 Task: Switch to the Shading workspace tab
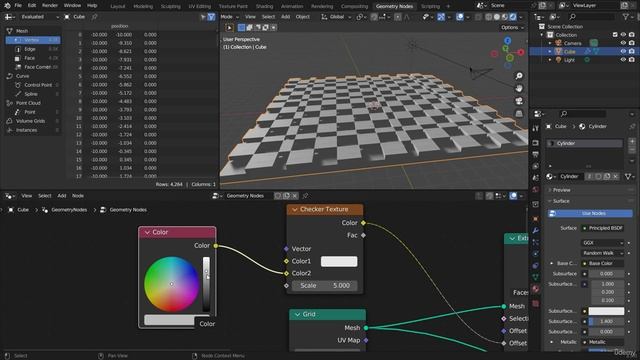click(x=264, y=6)
